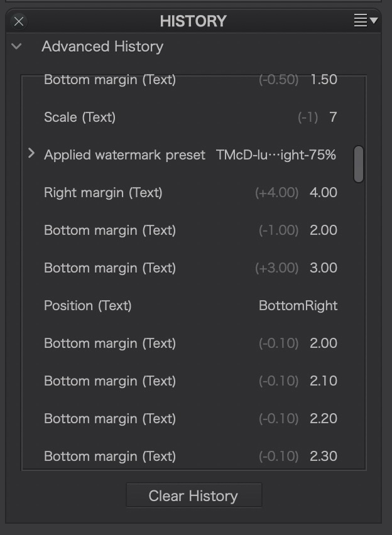Click the BottomRight position value

pyautogui.click(x=298, y=306)
